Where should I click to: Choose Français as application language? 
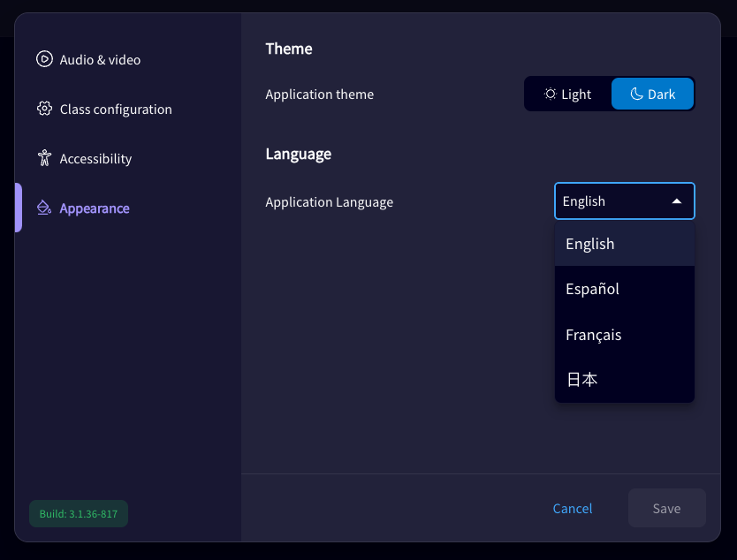pyautogui.click(x=593, y=335)
